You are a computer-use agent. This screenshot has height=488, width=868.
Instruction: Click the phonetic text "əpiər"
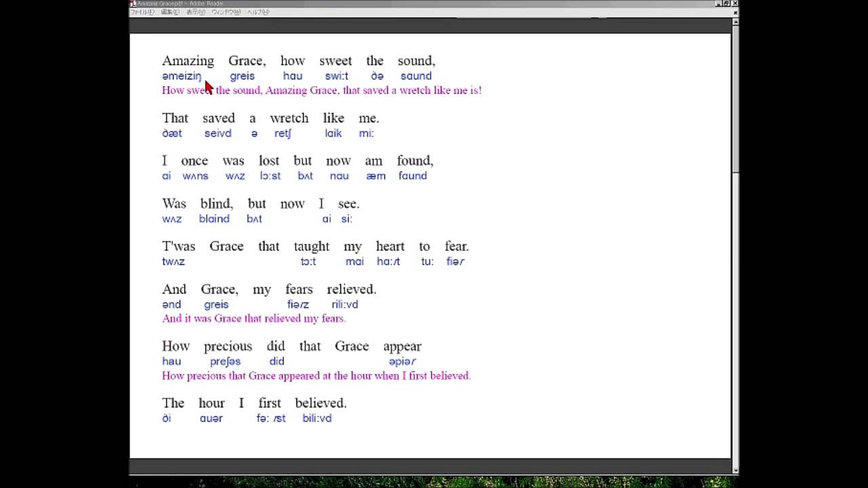pyautogui.click(x=402, y=361)
